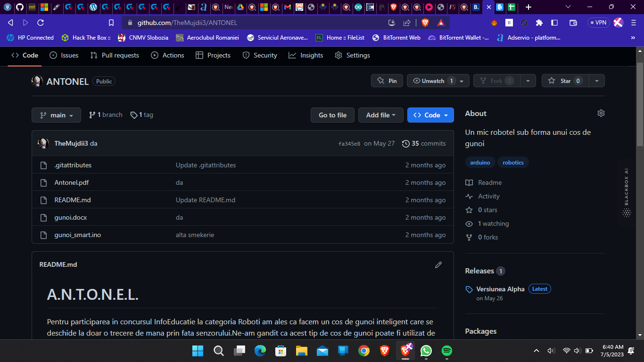Reload the page
The width and height of the screenshot is (644, 362).
[x=41, y=23]
